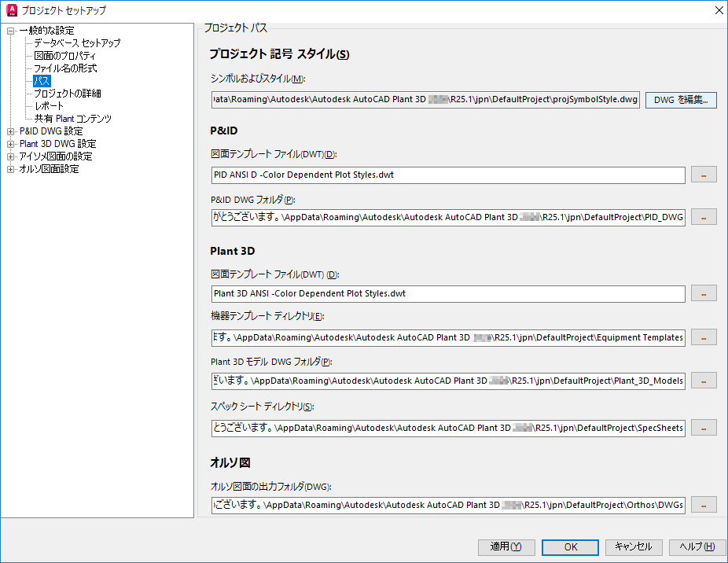This screenshot has width=728, height=563.
Task: Select 図面のプロパティ tree item
Action: tap(65, 56)
